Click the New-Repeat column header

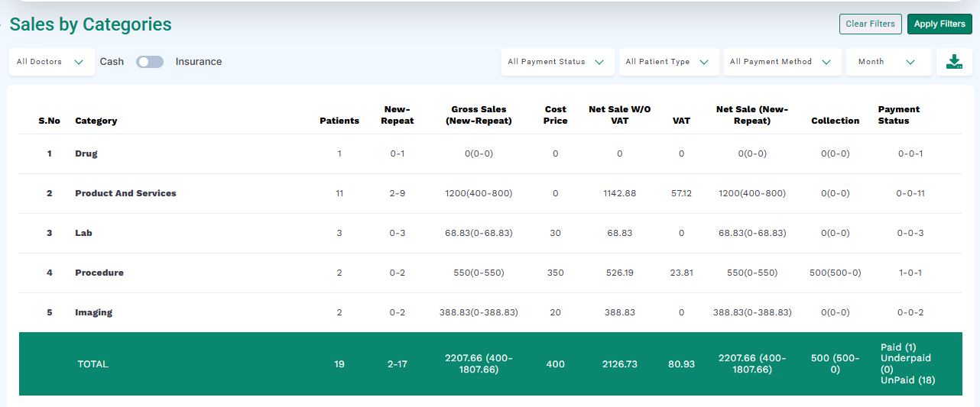(398, 115)
